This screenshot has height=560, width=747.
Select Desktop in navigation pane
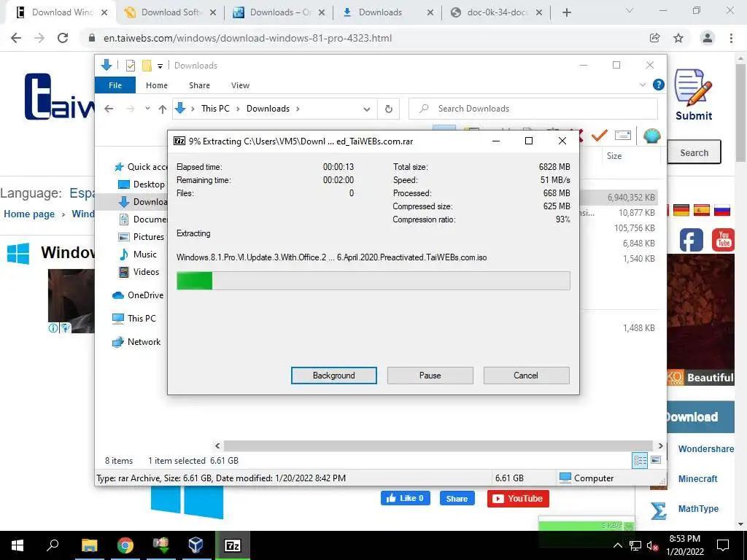click(141, 184)
